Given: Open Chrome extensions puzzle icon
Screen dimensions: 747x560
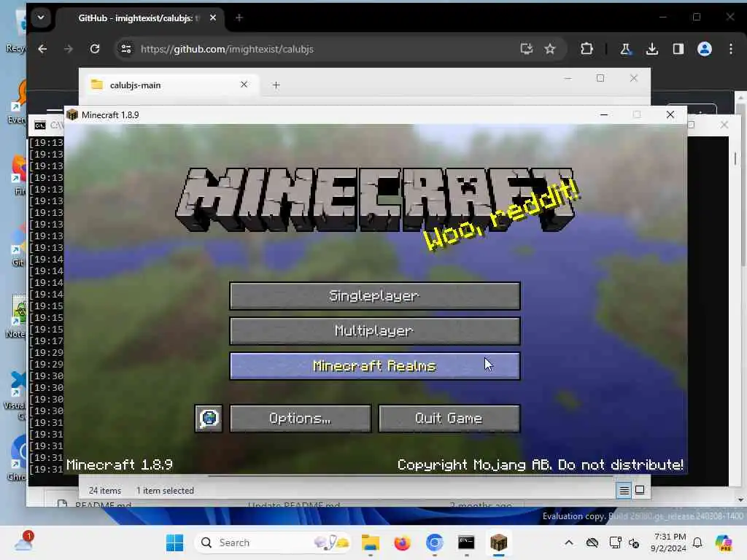Looking at the screenshot, I should [x=587, y=49].
